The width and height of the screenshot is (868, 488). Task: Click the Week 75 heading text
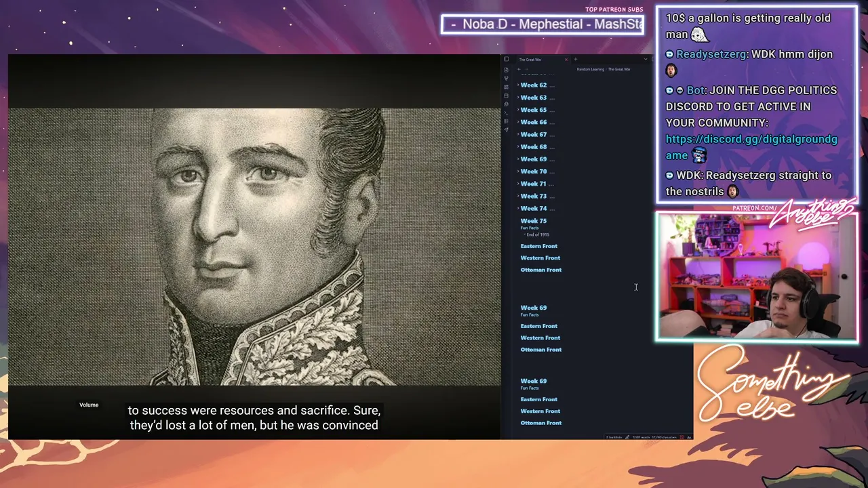tap(534, 221)
